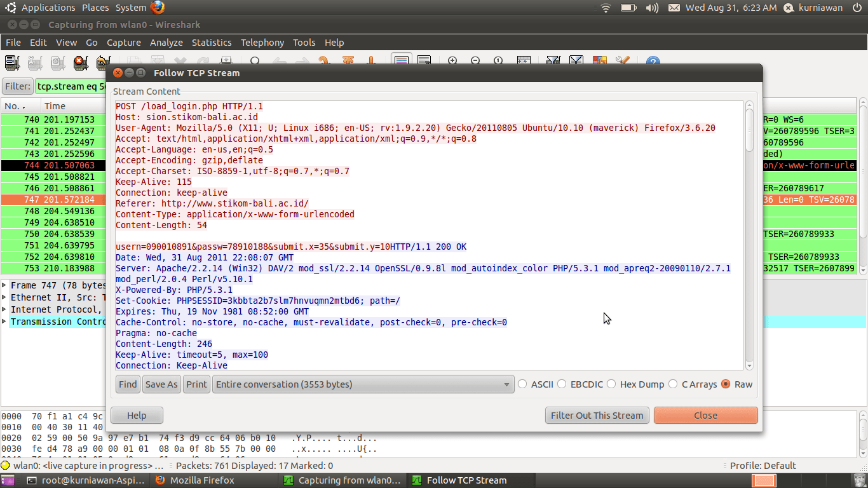Click Find in the Follow TCP Stream dialog

click(128, 384)
